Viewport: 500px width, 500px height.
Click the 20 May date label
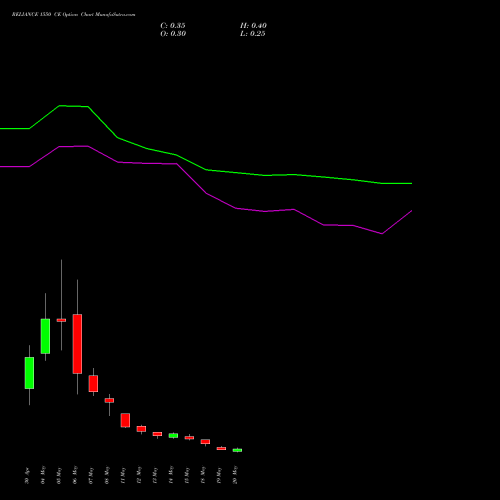pyautogui.click(x=235, y=476)
